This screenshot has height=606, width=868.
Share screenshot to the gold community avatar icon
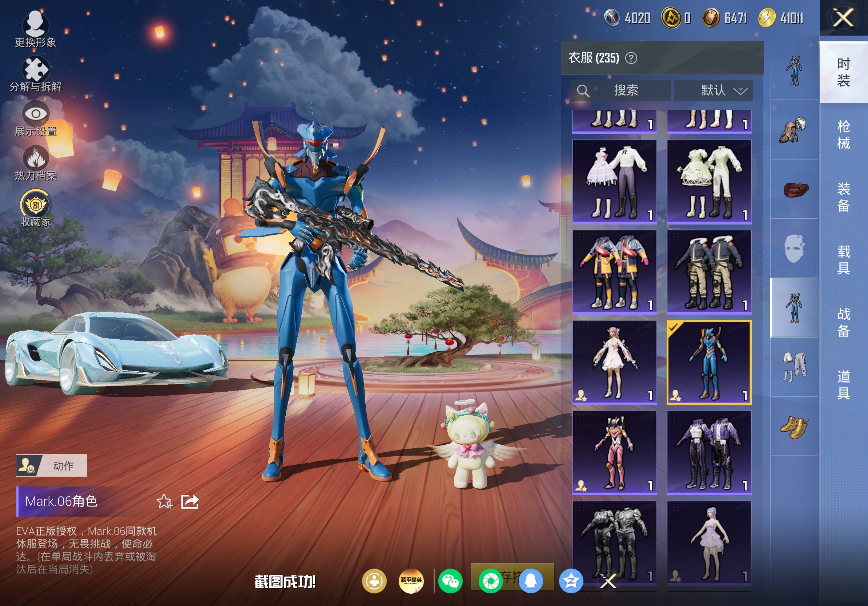click(374, 581)
